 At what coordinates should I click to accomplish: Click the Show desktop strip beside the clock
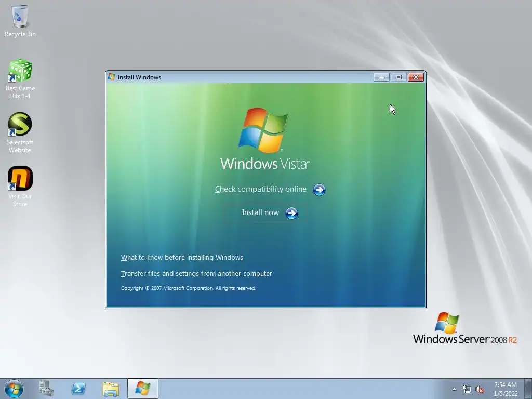tap(528, 389)
